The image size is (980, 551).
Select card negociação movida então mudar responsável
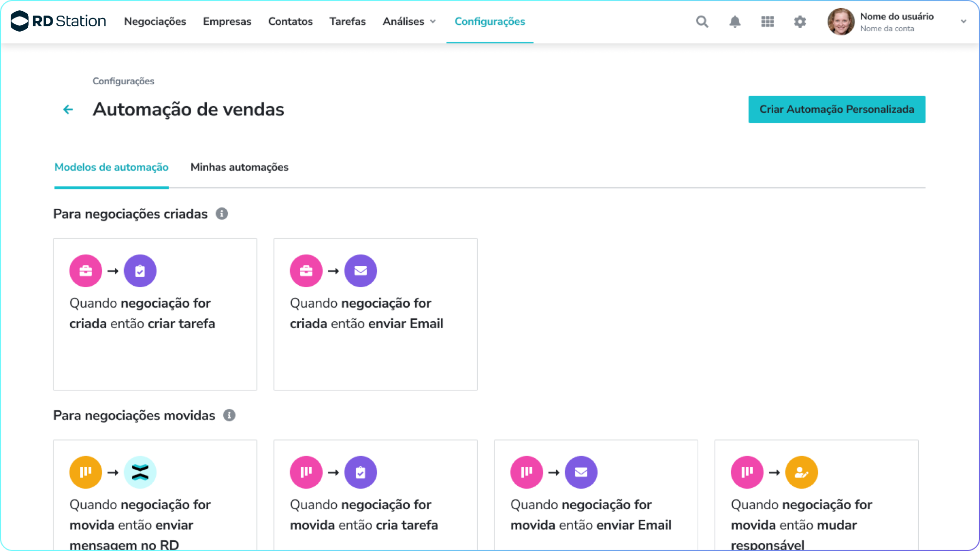tap(817, 495)
